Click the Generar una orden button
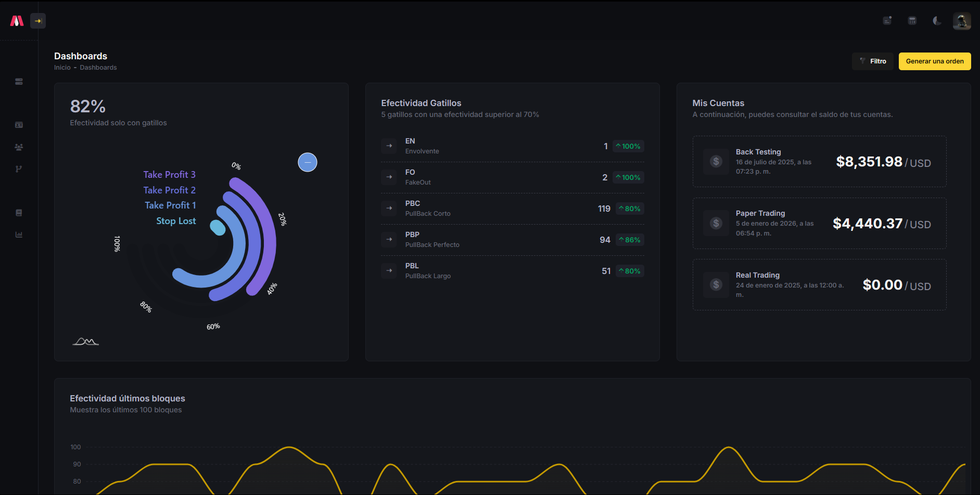 click(x=934, y=61)
